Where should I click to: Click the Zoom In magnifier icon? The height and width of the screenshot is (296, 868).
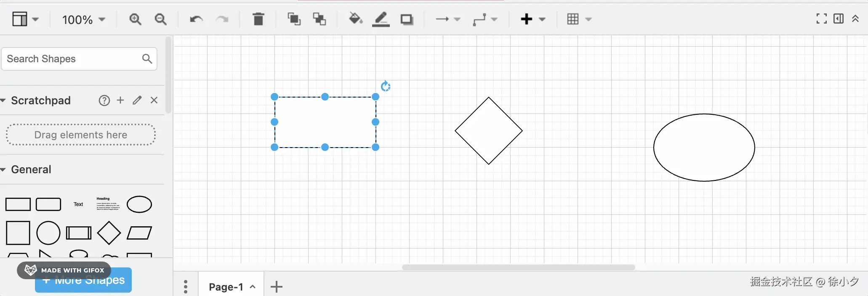click(x=135, y=19)
